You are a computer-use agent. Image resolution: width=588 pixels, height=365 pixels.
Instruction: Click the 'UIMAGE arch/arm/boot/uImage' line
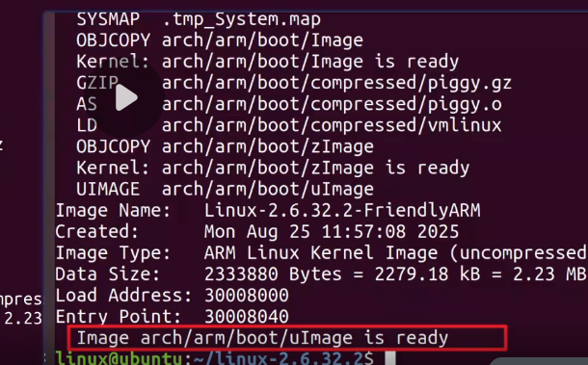tap(225, 190)
